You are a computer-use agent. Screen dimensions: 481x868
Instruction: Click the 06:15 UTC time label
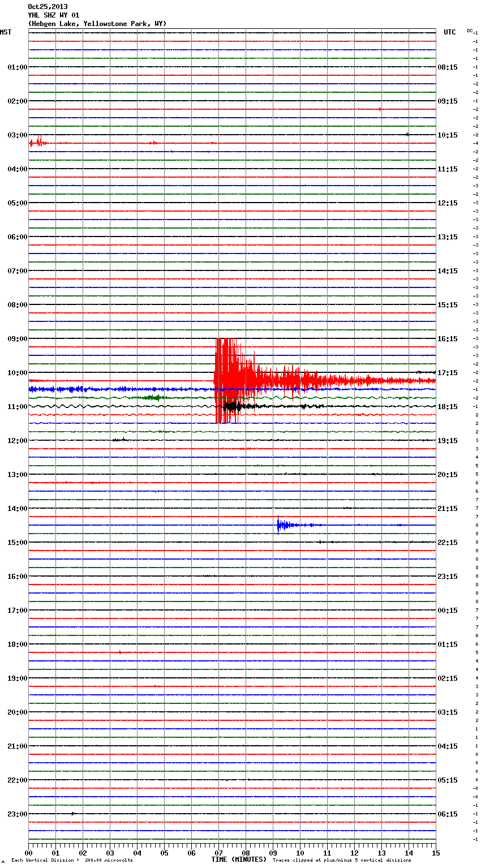click(x=448, y=814)
